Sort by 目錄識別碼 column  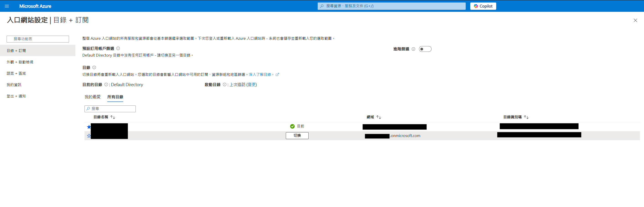tap(526, 117)
